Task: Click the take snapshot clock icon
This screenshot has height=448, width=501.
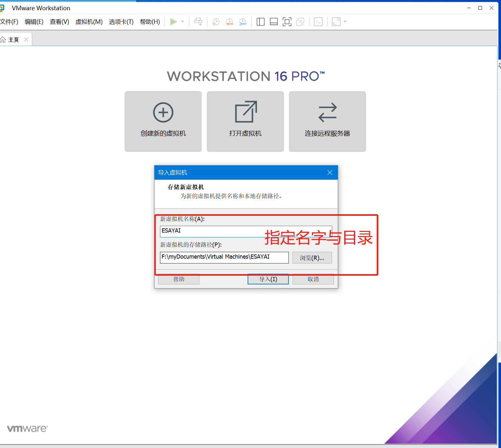Action: point(216,22)
